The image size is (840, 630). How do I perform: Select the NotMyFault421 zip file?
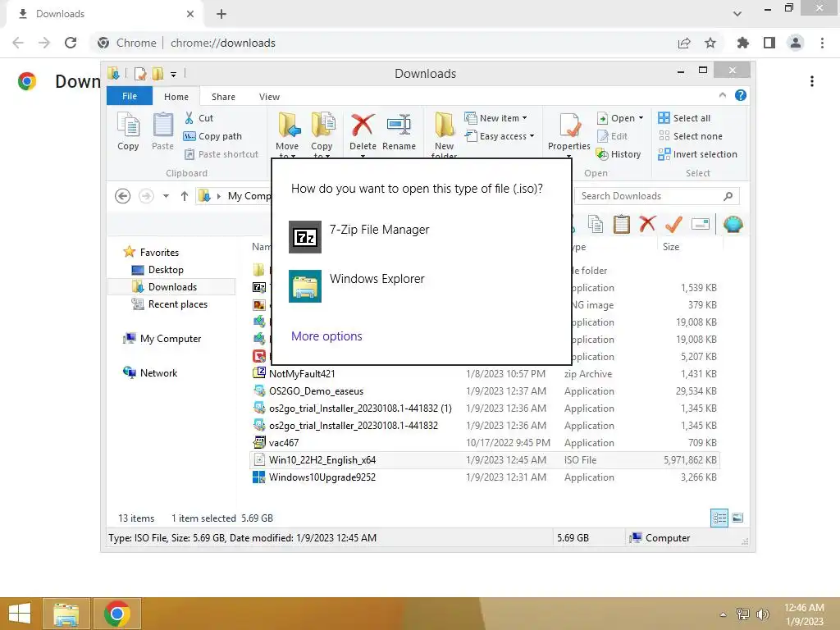pos(485,374)
